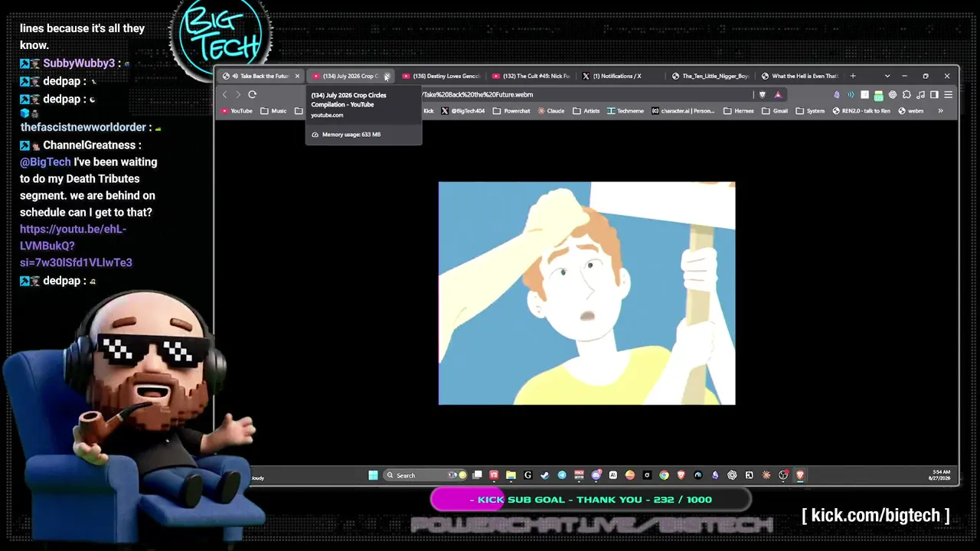Viewport: 980px width, 551px height.
Task: Open a new browser tab with plus
Action: coord(852,76)
